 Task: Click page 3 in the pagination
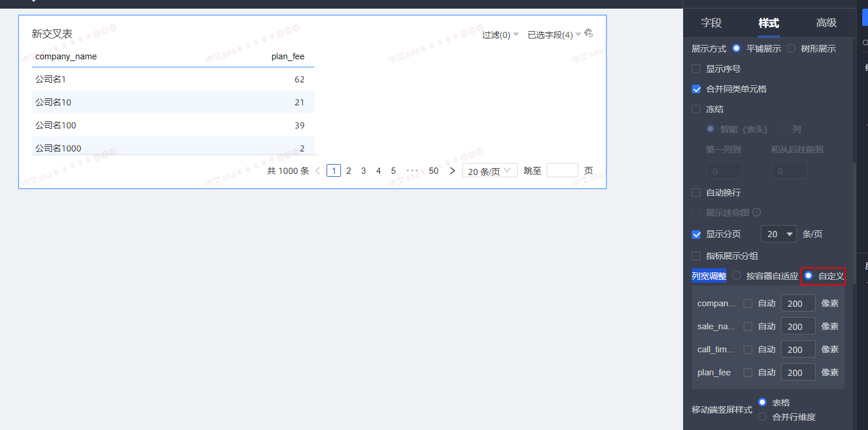point(363,170)
